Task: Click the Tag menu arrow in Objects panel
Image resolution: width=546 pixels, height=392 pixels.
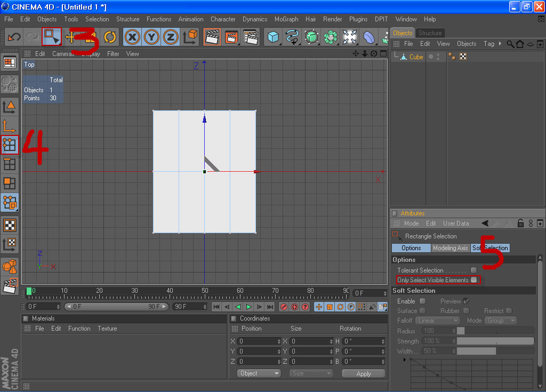Action: pos(500,44)
